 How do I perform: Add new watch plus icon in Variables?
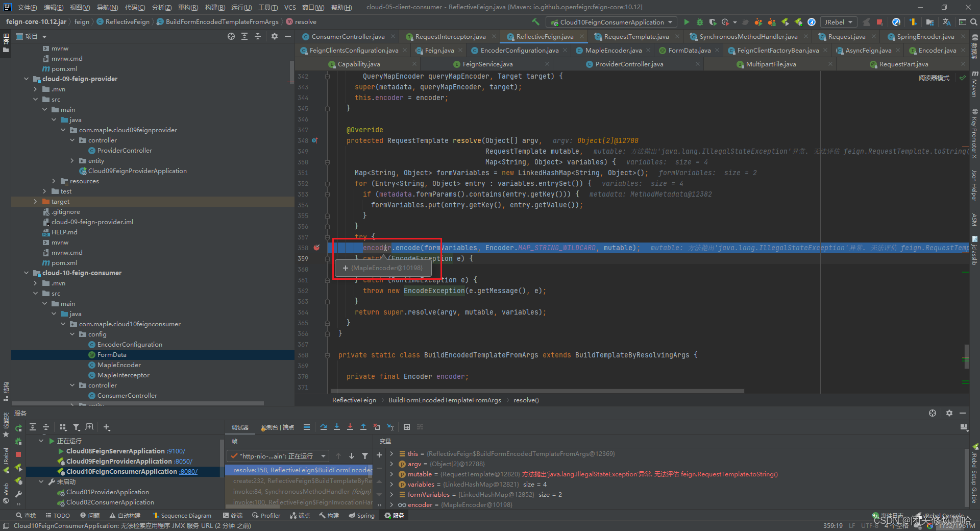(x=379, y=455)
